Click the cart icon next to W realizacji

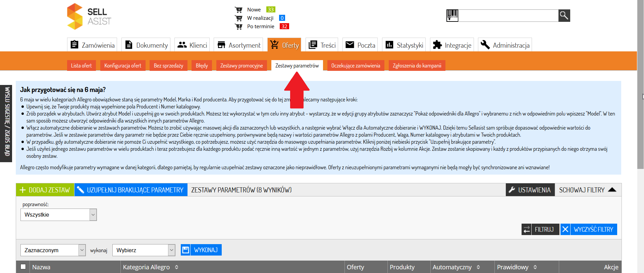[238, 18]
